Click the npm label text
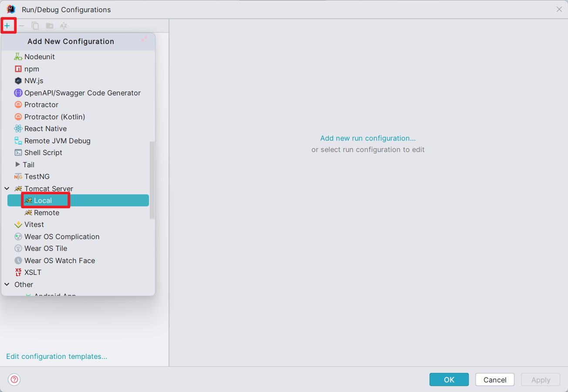 click(32, 69)
